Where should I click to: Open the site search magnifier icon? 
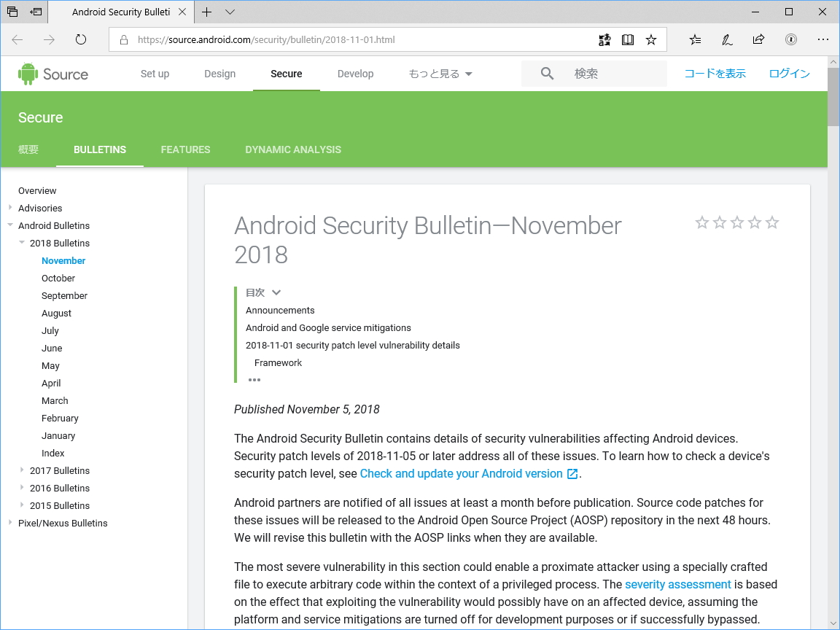545,73
